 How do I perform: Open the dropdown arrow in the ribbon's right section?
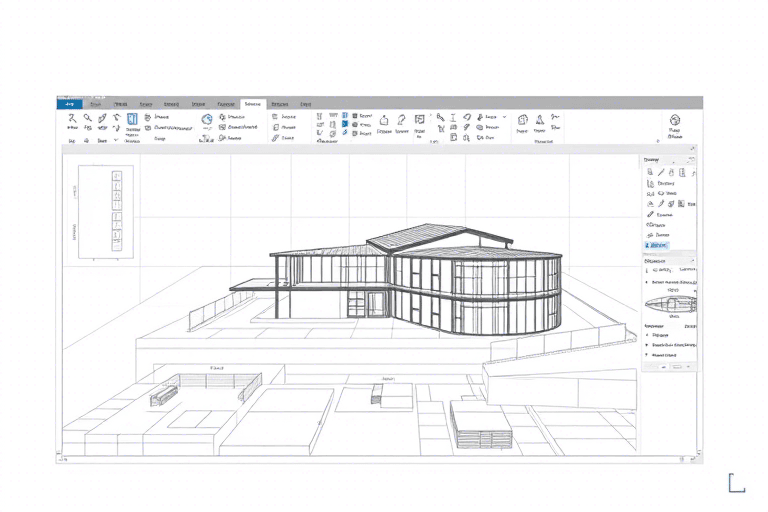tap(504, 117)
